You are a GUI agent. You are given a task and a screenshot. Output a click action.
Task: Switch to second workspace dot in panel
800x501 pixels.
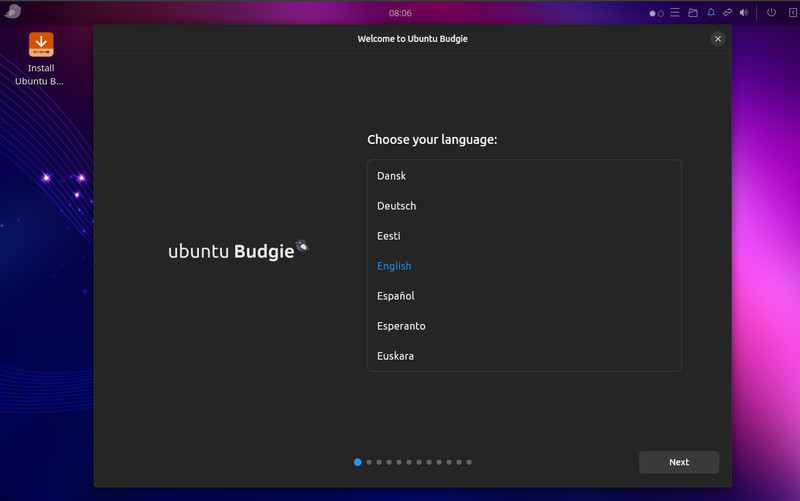pos(661,14)
